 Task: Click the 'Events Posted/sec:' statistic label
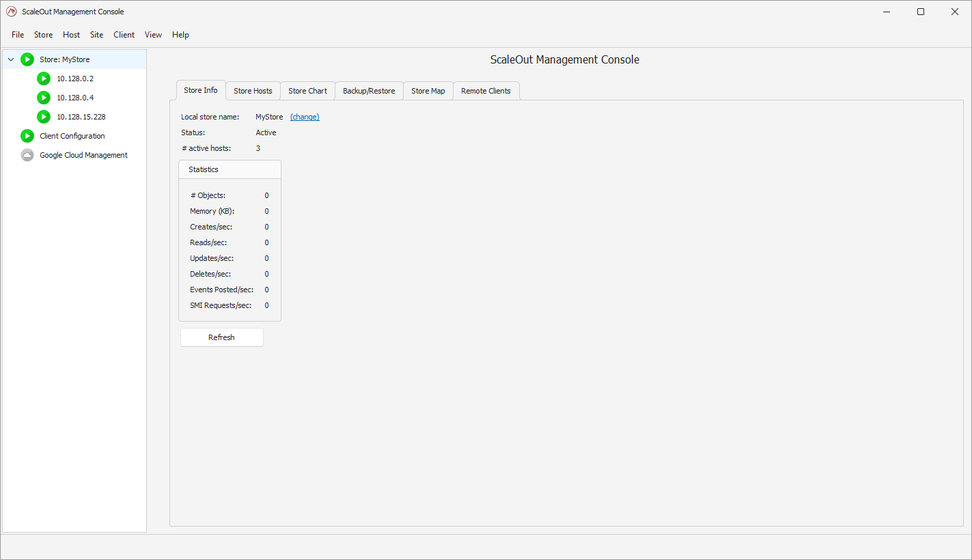coord(222,290)
